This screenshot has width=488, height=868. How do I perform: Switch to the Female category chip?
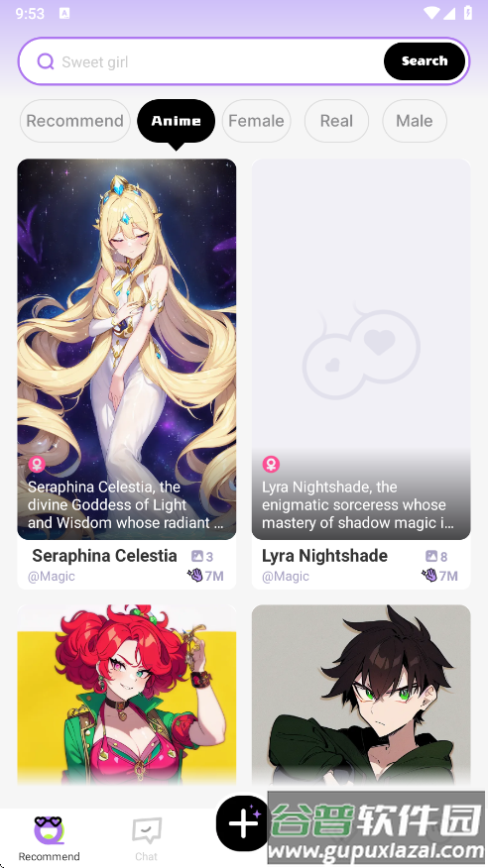[257, 121]
